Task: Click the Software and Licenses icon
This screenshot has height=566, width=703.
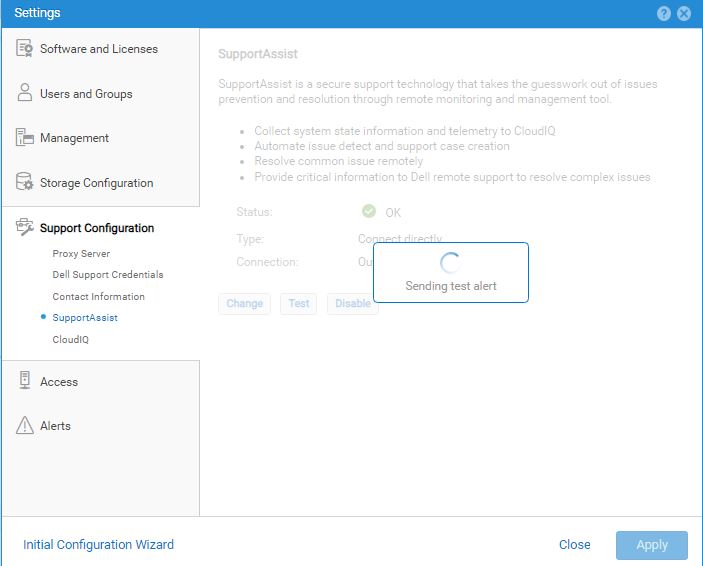Action: tap(25, 49)
